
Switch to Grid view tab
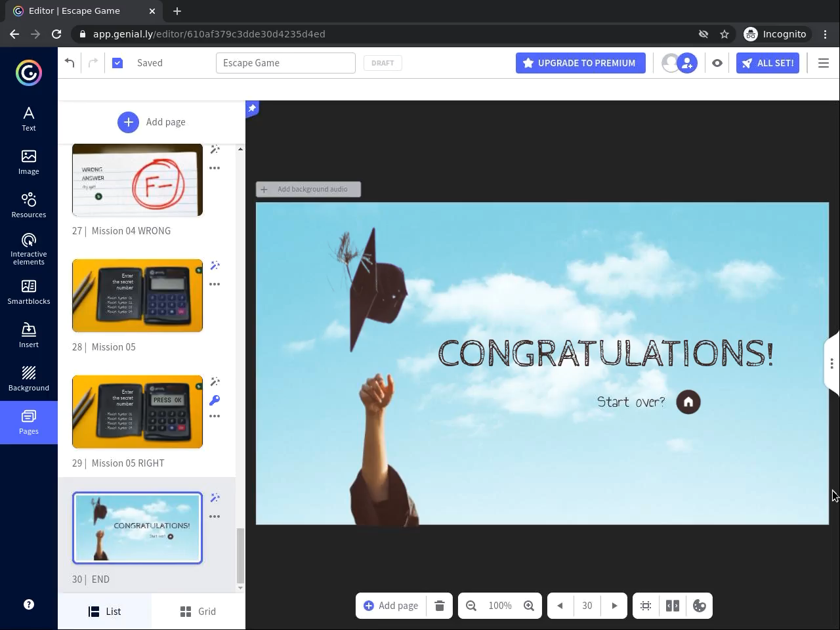[x=198, y=612]
